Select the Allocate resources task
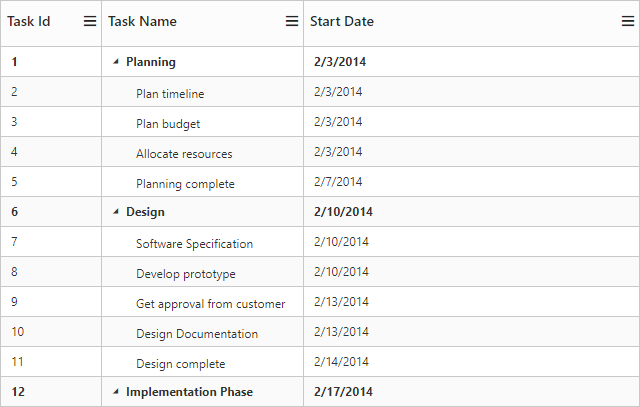Image resolution: width=640 pixels, height=407 pixels. [184, 153]
